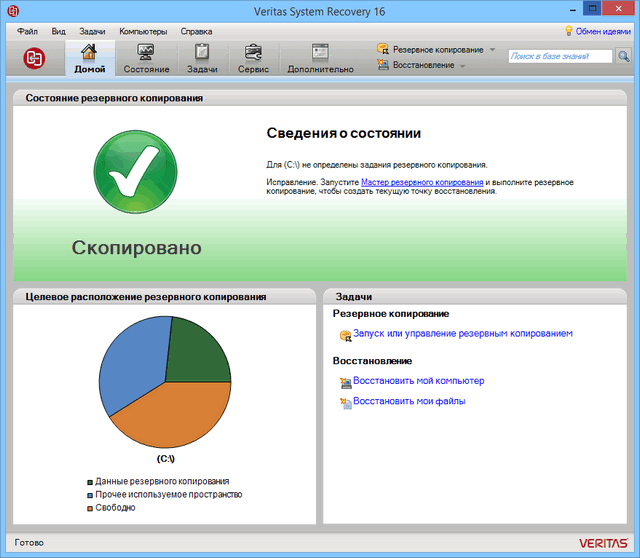
Task: Click the knowledge base search magnifier
Action: pos(623,57)
